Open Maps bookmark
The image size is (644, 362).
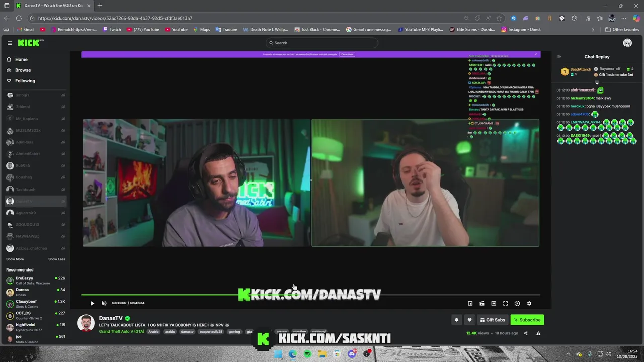point(201,29)
